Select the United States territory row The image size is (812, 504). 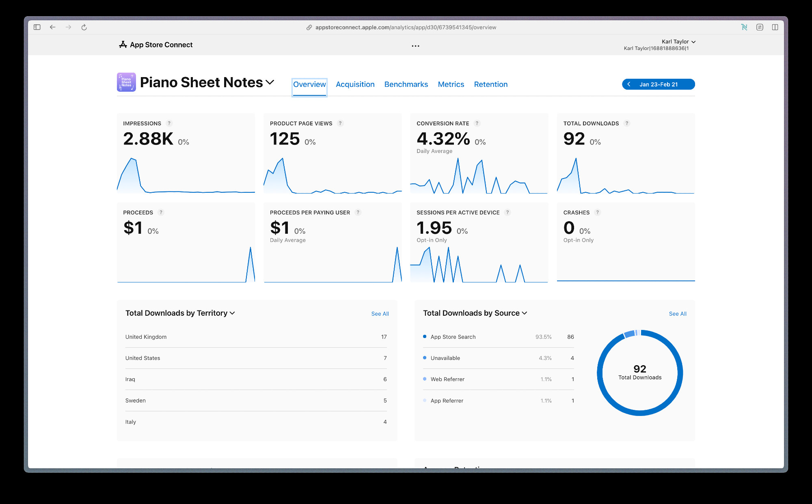coord(256,358)
